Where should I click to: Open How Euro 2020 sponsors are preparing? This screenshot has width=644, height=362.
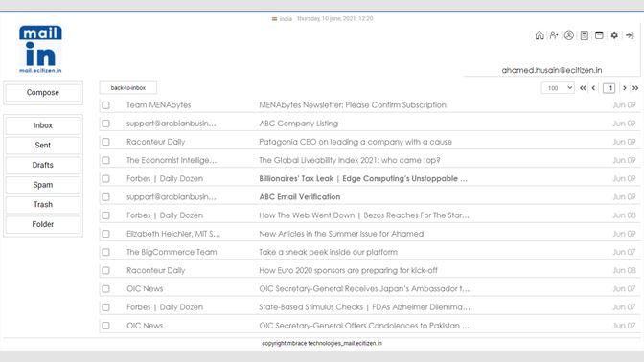click(x=348, y=270)
